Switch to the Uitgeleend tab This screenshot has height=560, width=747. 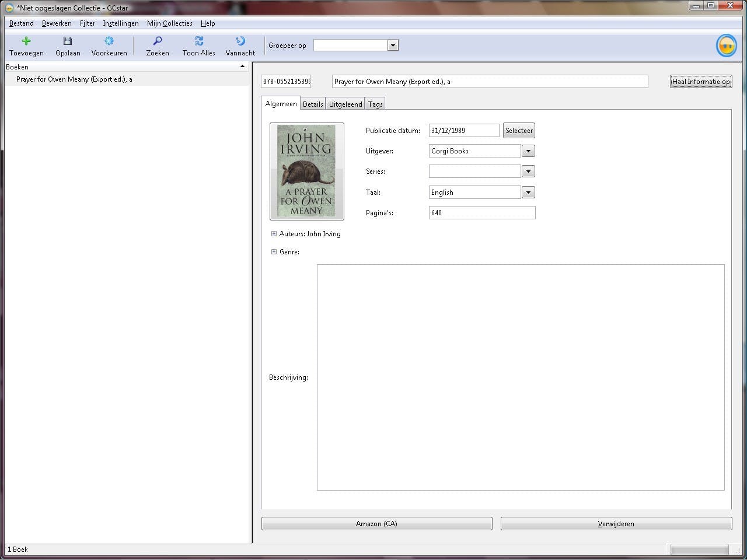[345, 104]
